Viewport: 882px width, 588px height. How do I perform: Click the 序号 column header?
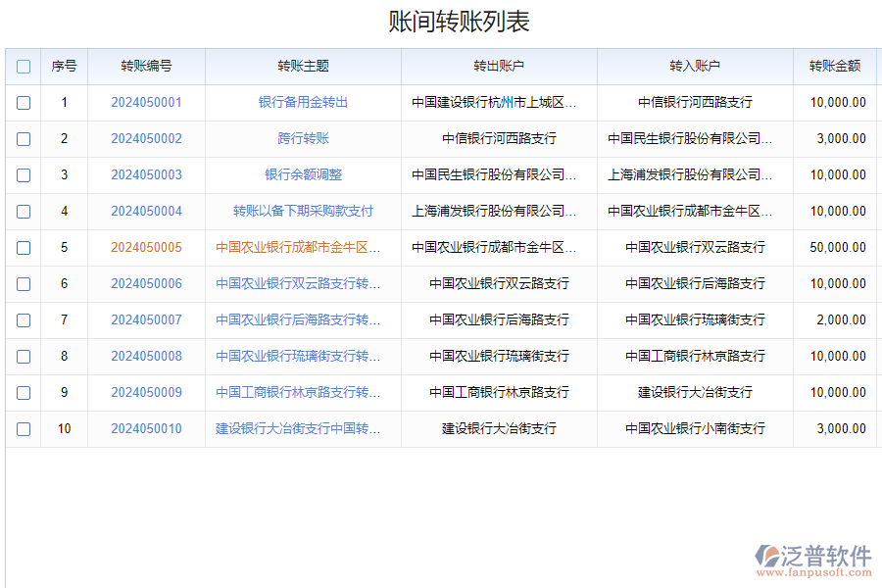click(x=64, y=67)
